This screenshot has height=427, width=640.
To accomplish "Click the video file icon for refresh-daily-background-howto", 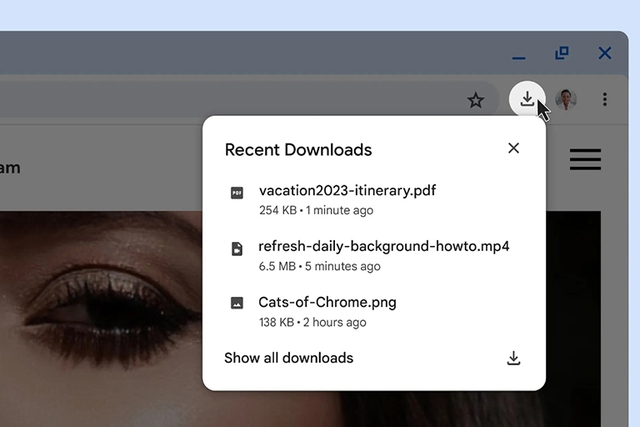I will (237, 249).
